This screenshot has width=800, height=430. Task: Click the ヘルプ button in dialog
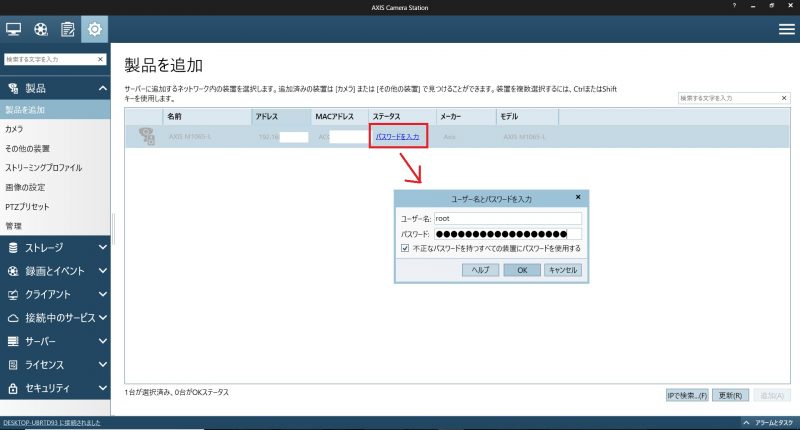click(480, 270)
